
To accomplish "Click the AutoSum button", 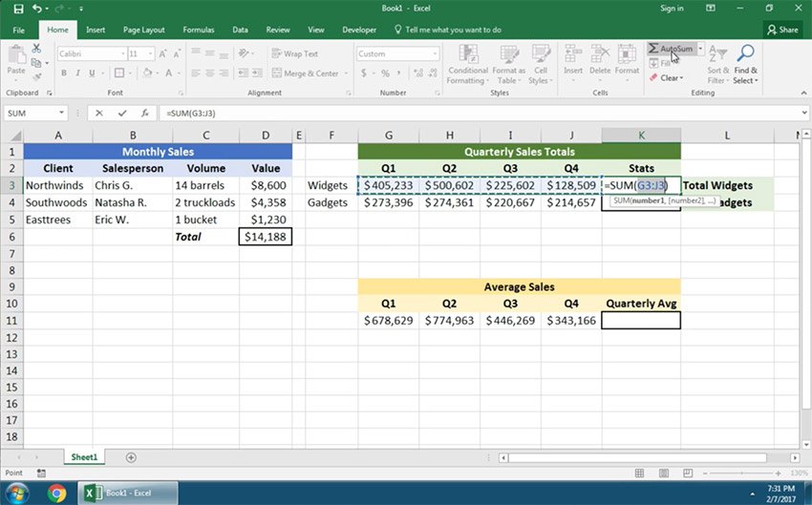I will [670, 49].
